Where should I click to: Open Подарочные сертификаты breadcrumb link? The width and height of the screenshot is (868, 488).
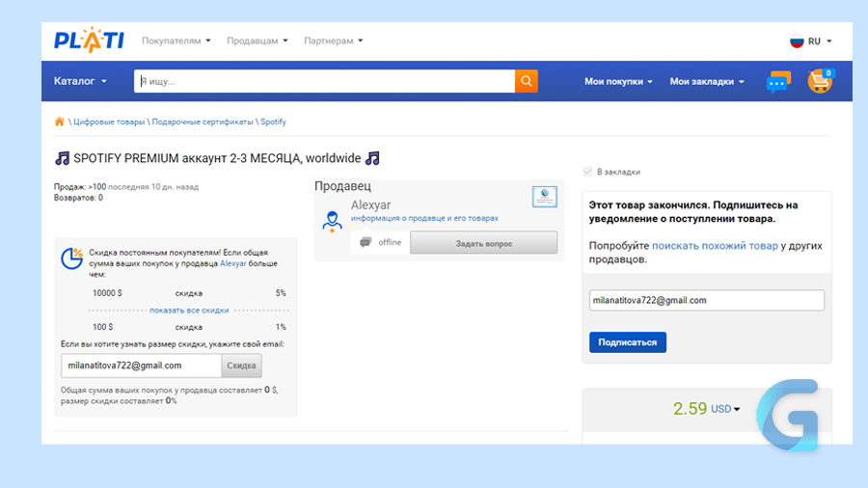point(203,122)
